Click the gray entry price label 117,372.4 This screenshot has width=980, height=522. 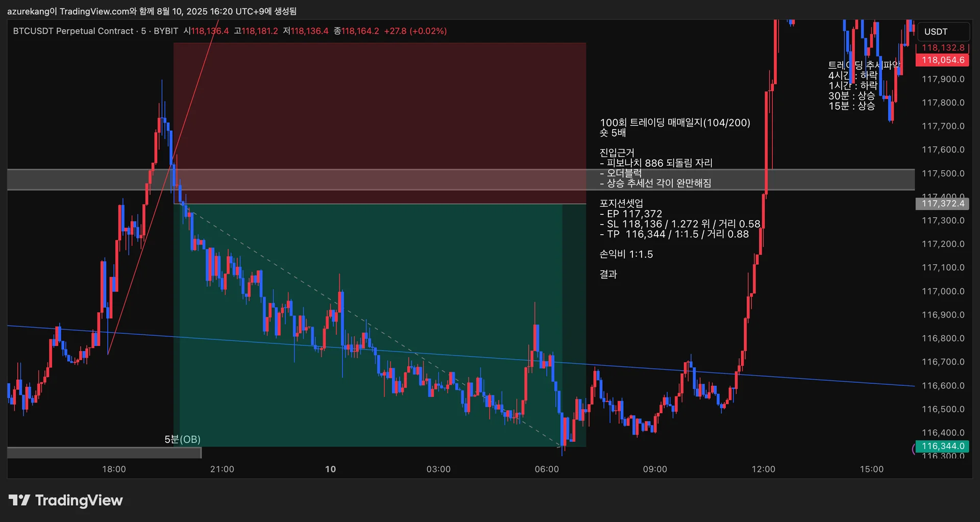click(x=943, y=204)
